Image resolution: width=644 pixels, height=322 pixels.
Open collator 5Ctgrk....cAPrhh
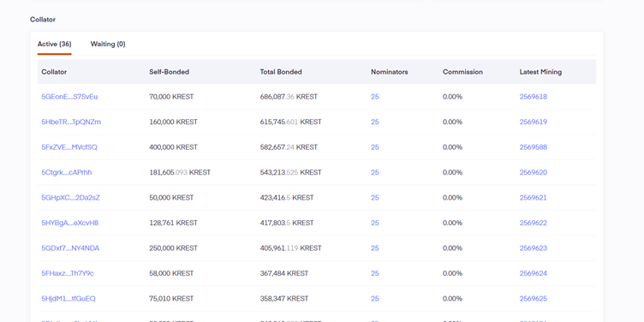67,172
